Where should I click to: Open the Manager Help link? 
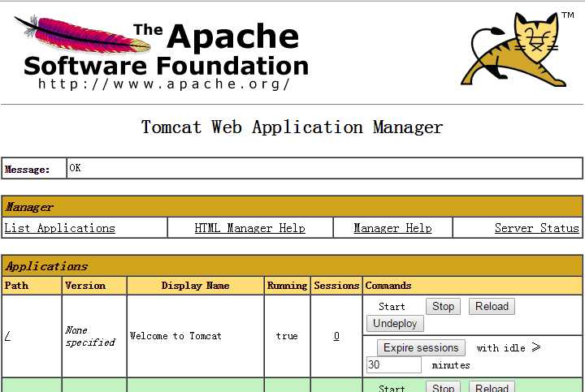[x=392, y=228]
